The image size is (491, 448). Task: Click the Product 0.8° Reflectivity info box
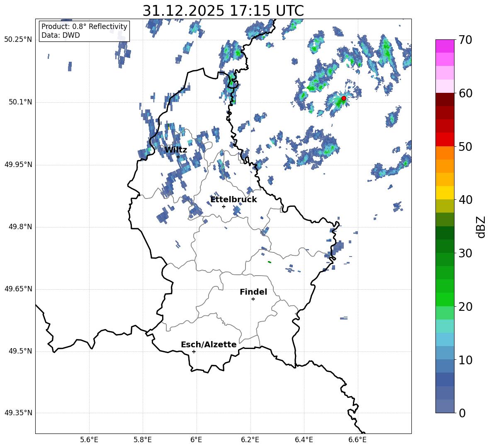click(x=84, y=31)
